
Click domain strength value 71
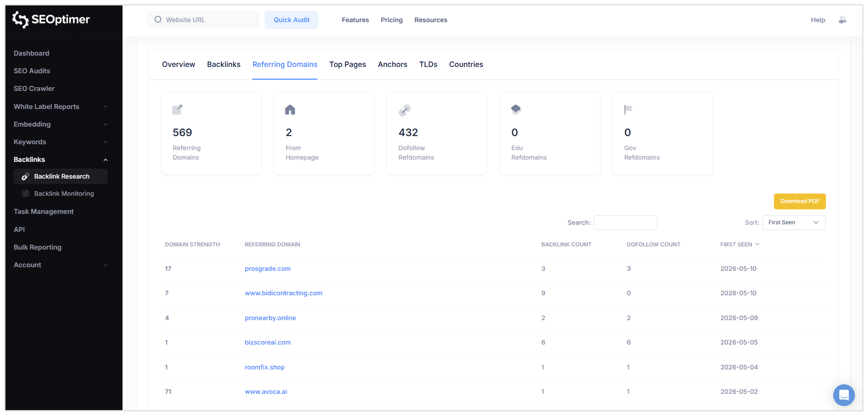click(168, 392)
